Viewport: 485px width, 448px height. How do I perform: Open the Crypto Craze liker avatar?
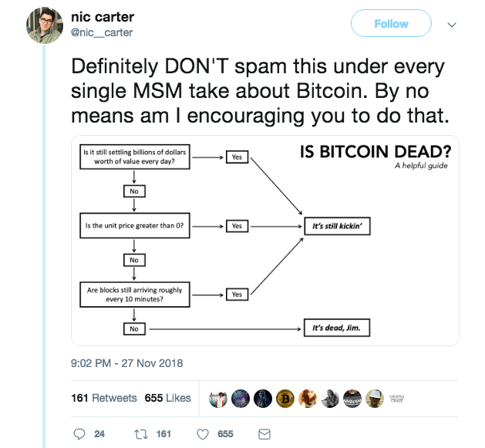coord(397,398)
